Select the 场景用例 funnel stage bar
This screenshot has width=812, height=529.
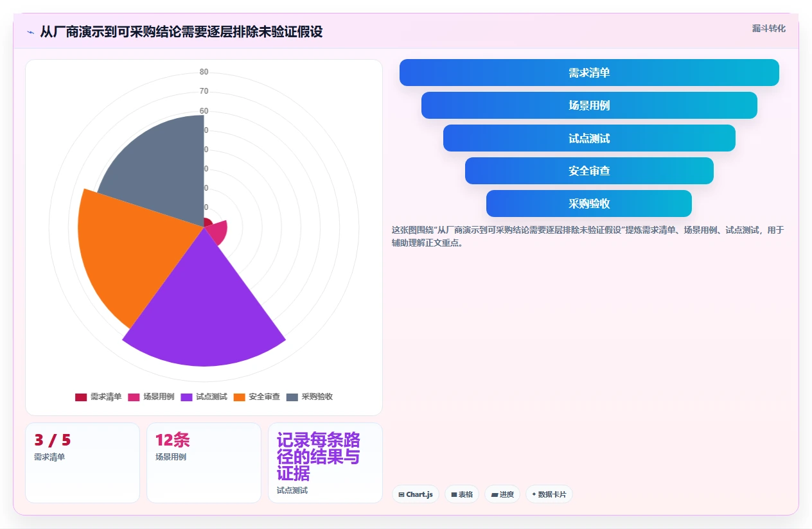click(589, 105)
